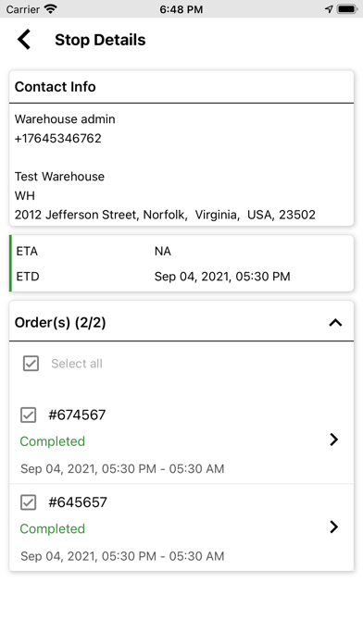Uncheck order #674567 checkbox

click(29, 415)
